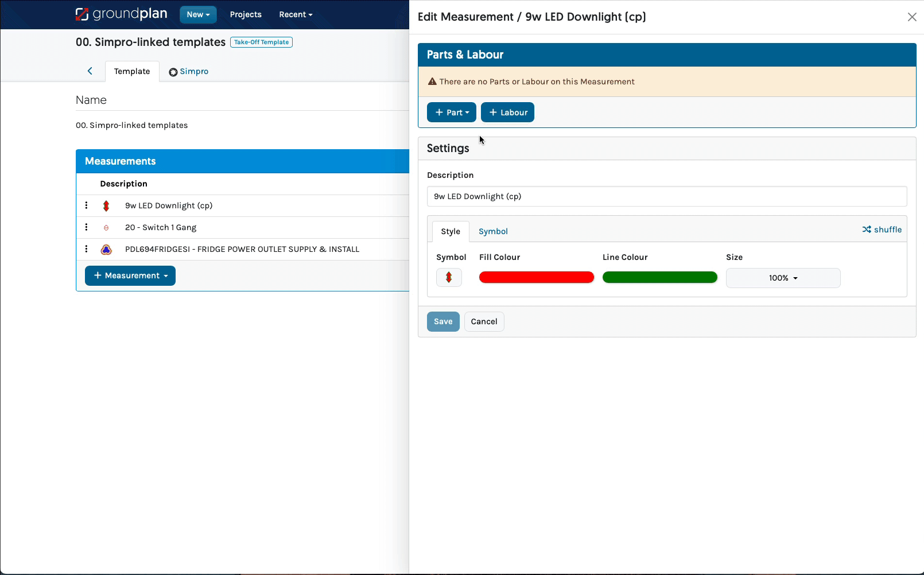
Task: Close the Edit Measurement panel
Action: point(912,17)
